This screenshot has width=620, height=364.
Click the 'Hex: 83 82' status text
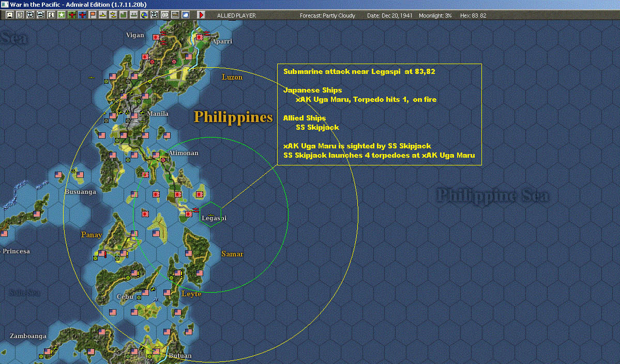pos(473,16)
